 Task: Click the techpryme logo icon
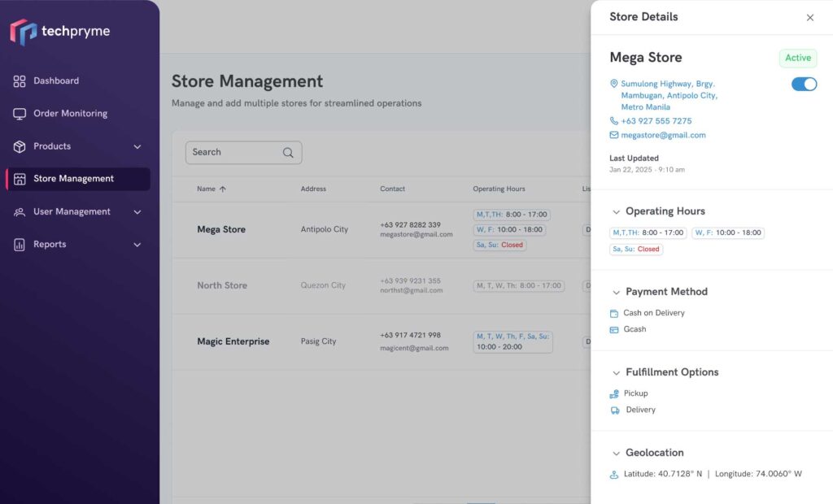click(x=23, y=32)
